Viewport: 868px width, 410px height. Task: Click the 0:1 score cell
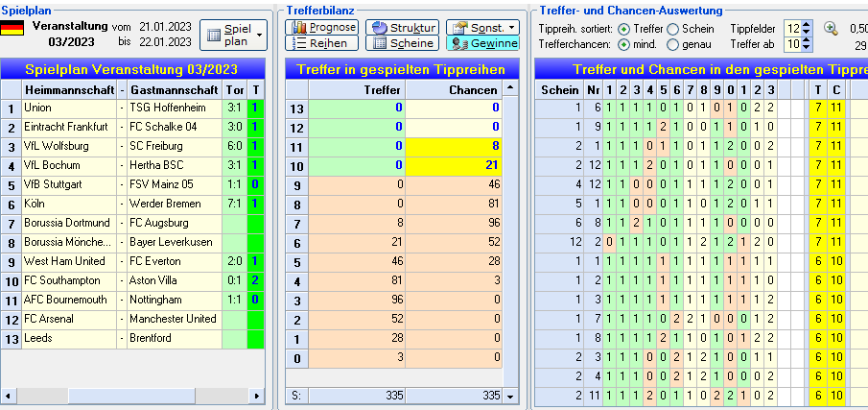[x=235, y=280]
